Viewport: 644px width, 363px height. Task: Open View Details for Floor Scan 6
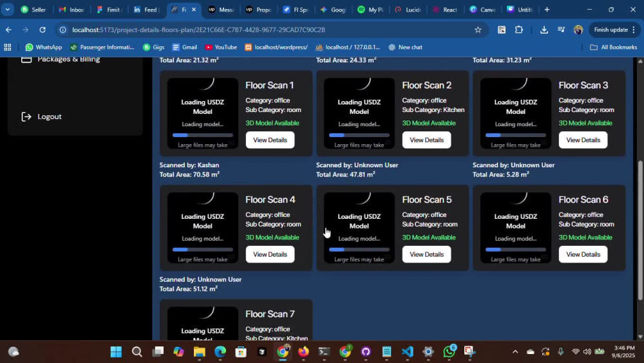pyautogui.click(x=583, y=254)
